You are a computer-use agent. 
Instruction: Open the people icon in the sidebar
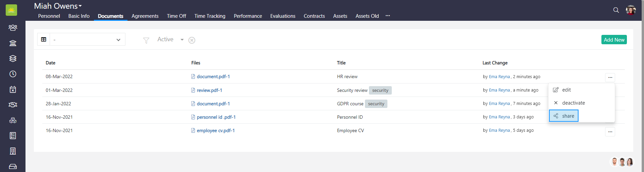(x=13, y=27)
